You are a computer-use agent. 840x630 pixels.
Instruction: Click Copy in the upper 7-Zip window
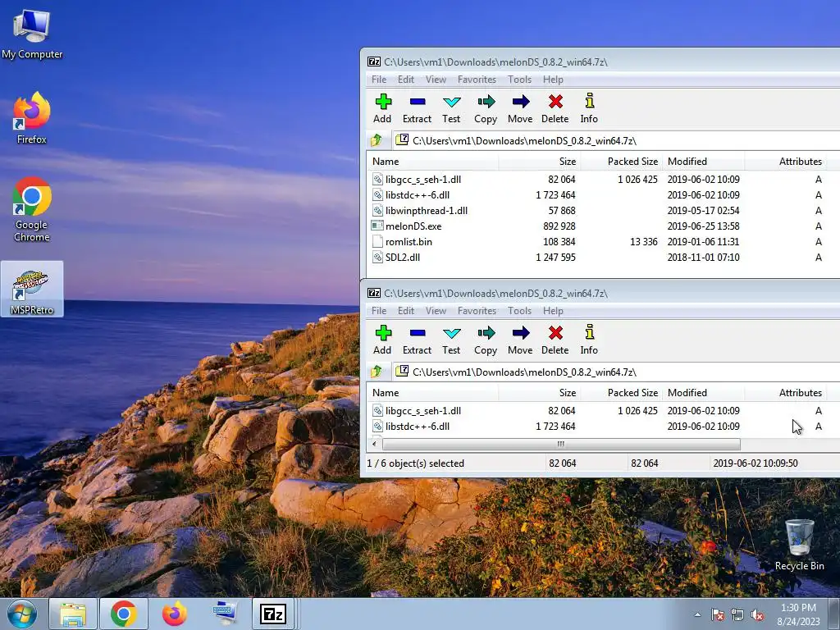(x=486, y=109)
